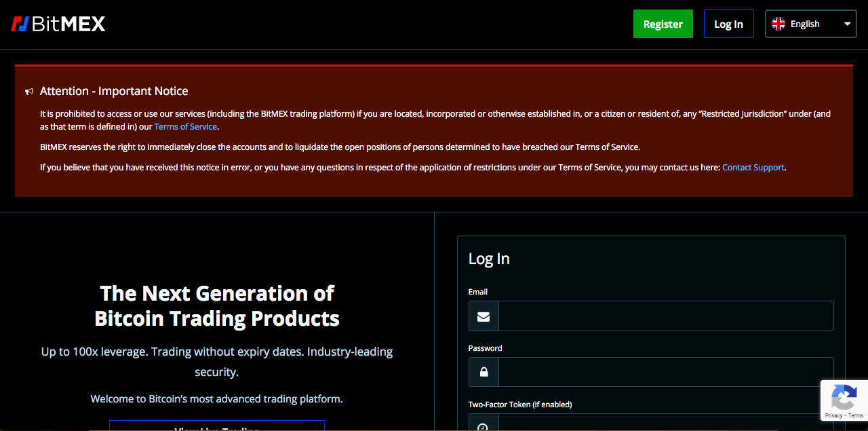This screenshot has width=868, height=431.
Task: Click the Log In button in header
Action: click(x=729, y=24)
